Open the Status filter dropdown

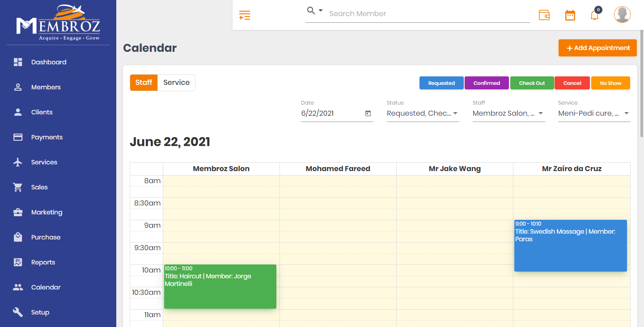coord(423,113)
